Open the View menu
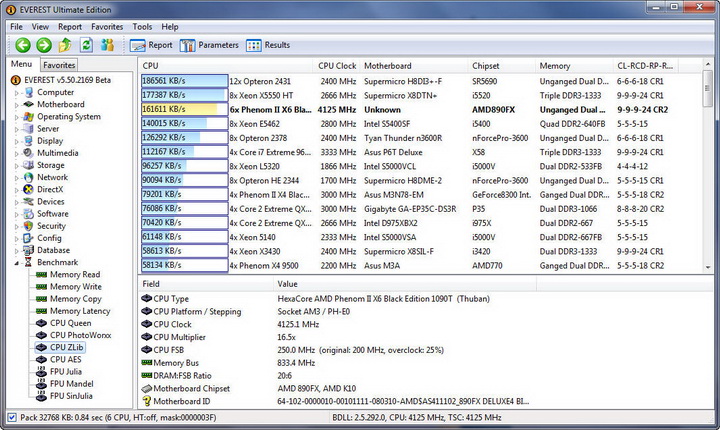 pyautogui.click(x=40, y=27)
